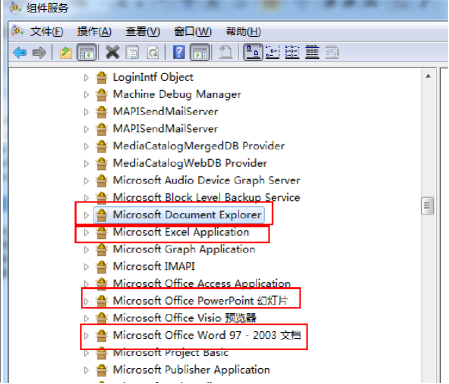The image size is (449, 384).
Task: Toggle the Show/Hide action pane icon
Action: click(200, 53)
